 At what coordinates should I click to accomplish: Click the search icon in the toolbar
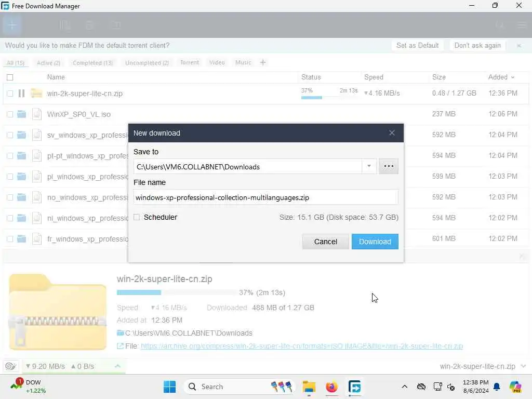pos(499,25)
